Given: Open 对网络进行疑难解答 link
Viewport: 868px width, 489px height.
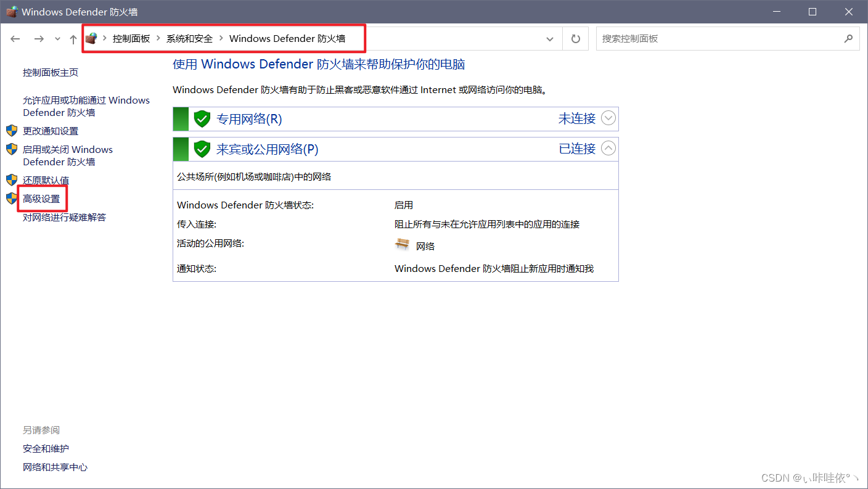Looking at the screenshot, I should 65,217.
